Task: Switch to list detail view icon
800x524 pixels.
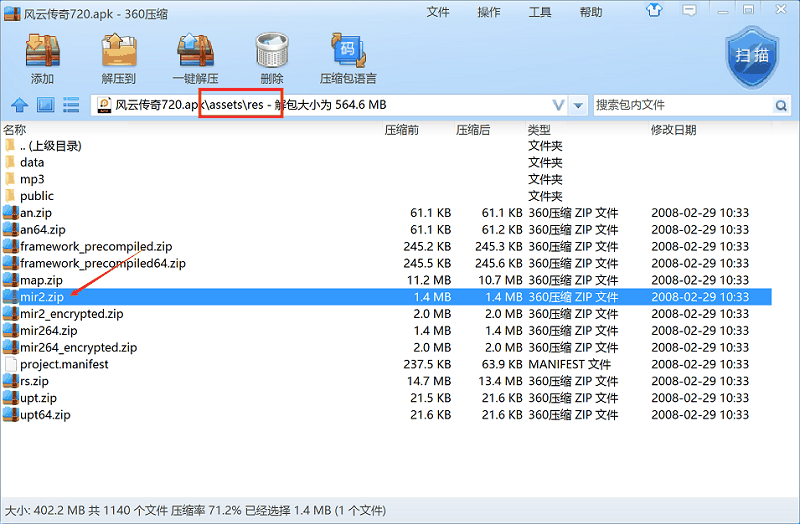Action: tap(71, 105)
